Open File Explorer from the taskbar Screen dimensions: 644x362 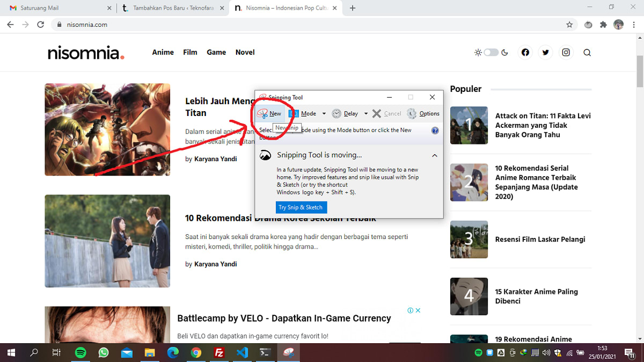pos(150,353)
